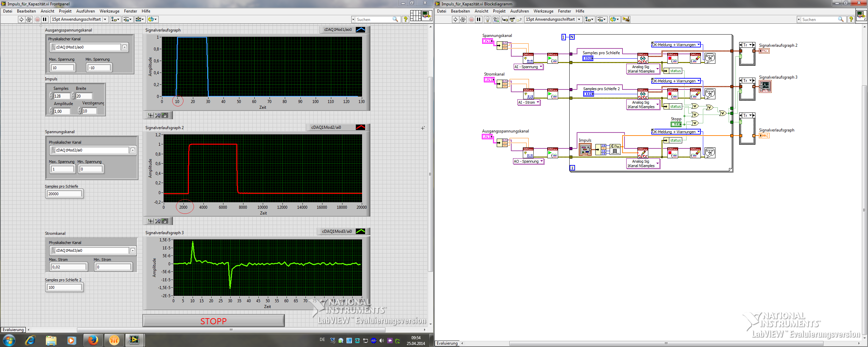868x347 pixels.
Task: Open Firefox from the Windows taskbar
Action: pos(93,340)
